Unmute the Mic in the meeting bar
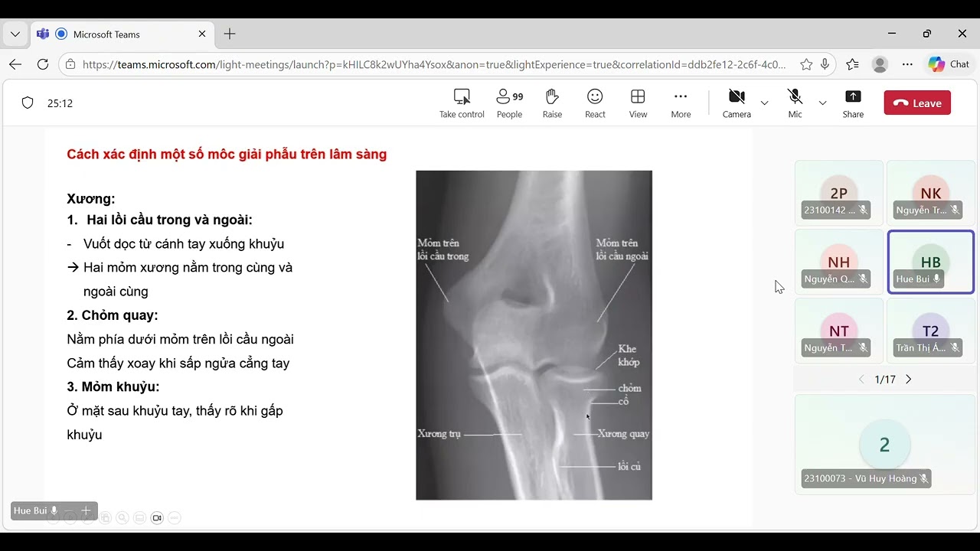 795,103
